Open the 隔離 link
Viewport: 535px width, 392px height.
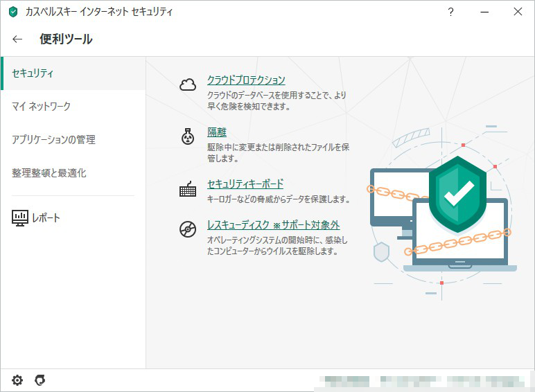point(217,132)
